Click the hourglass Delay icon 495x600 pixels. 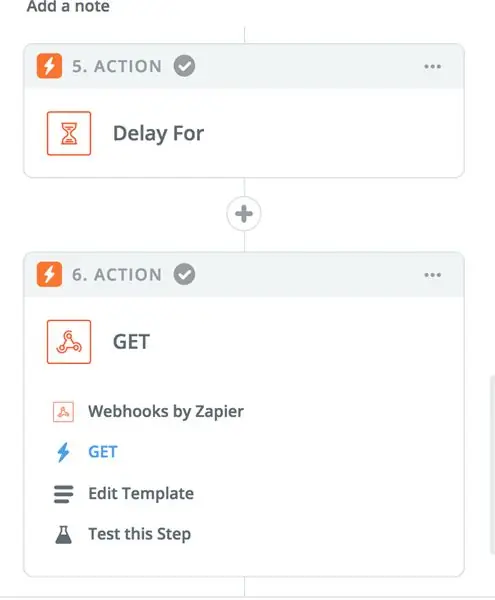pyautogui.click(x=69, y=134)
